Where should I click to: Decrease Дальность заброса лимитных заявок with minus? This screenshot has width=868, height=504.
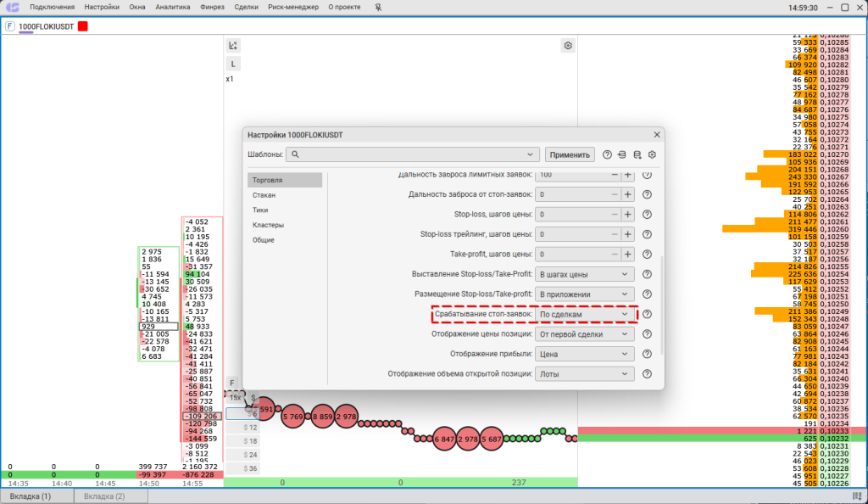(615, 174)
